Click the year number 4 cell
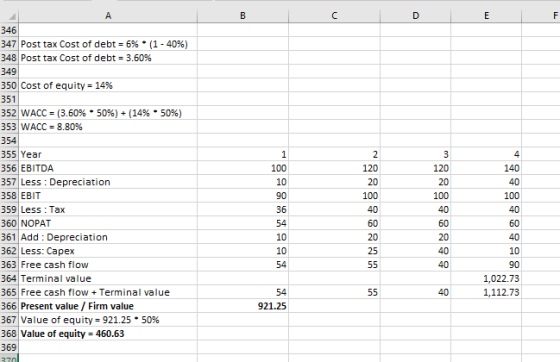This screenshot has height=362, width=560. [486, 154]
